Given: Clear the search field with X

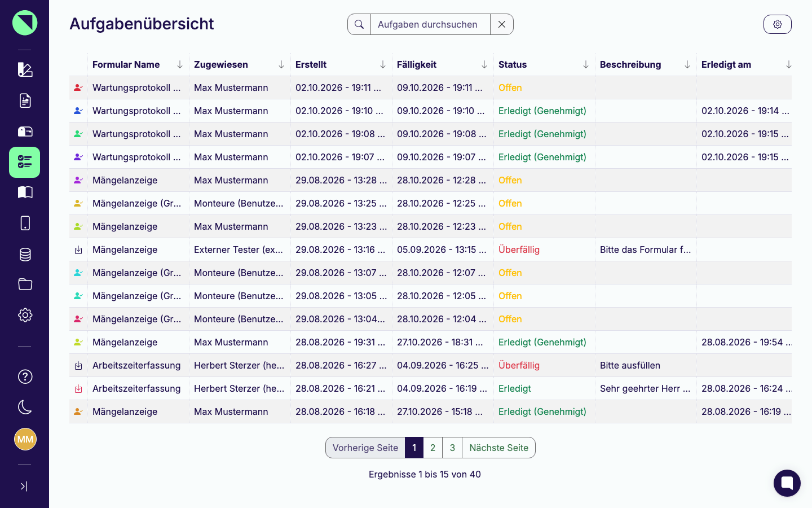Looking at the screenshot, I should [x=502, y=24].
